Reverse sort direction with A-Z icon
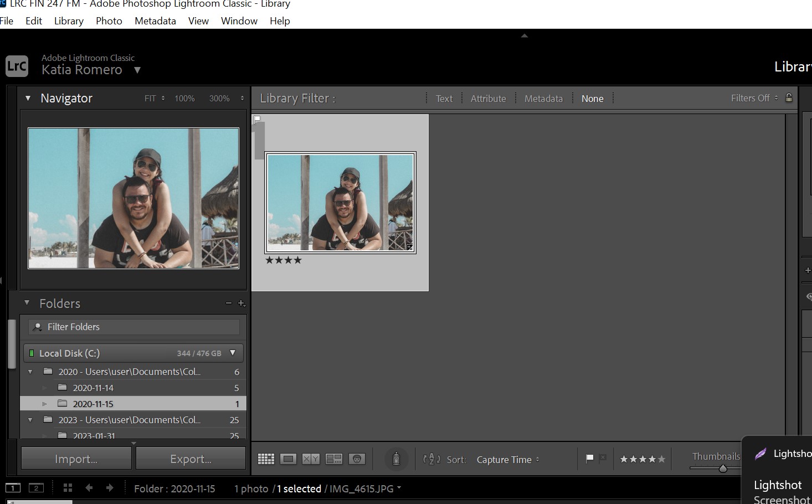The image size is (812, 504). 431,459
